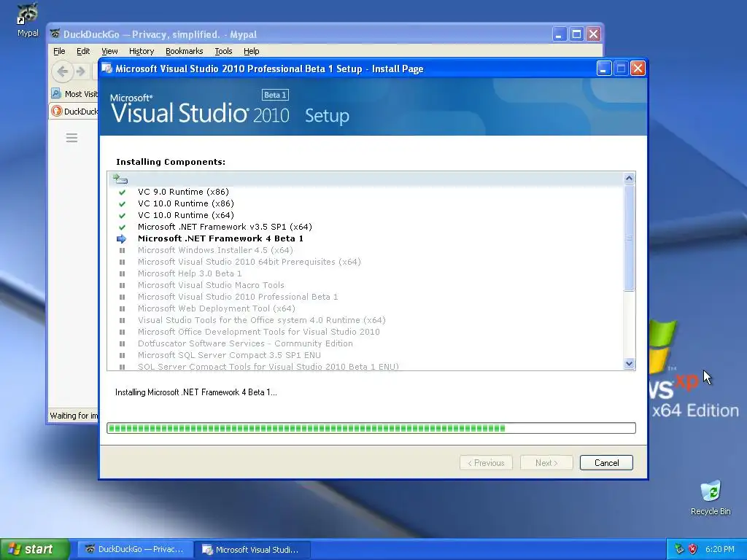
Task: Click the Most Visited bookmark icon in Mypal
Action: click(57, 94)
